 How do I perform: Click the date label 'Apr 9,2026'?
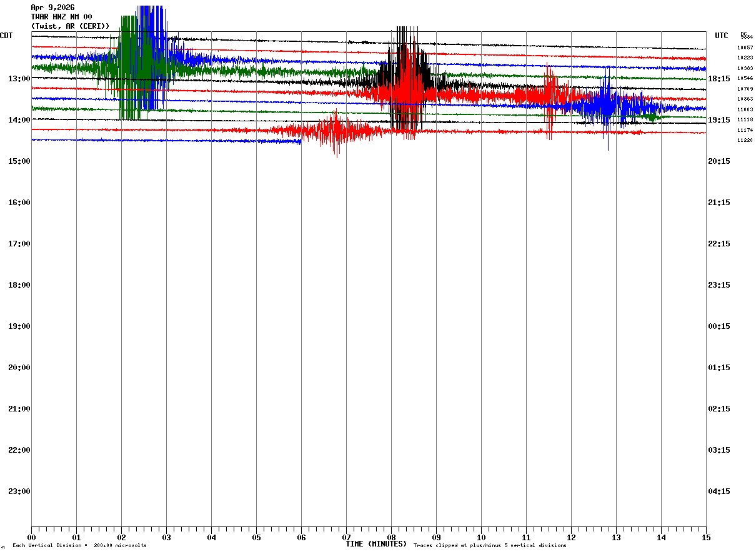[52, 8]
